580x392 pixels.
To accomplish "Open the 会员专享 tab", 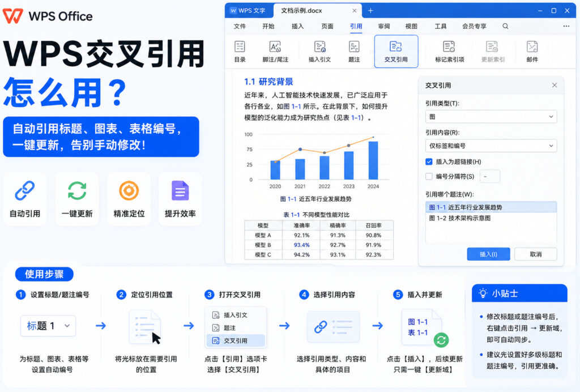I will (474, 26).
